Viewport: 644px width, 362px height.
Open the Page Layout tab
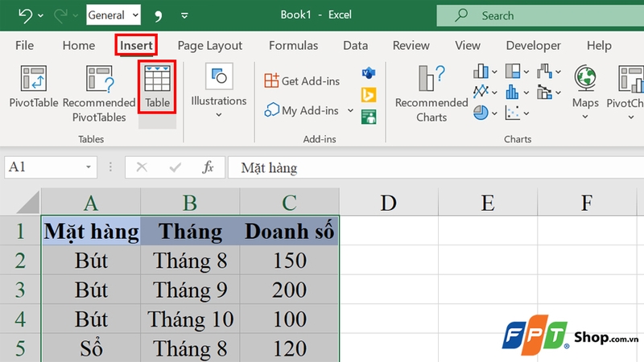pos(210,45)
